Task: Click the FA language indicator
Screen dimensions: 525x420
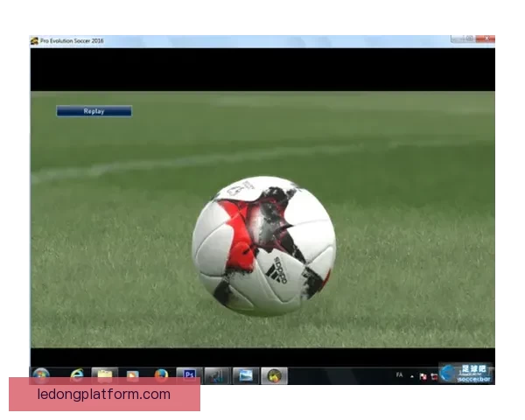Action: [399, 375]
